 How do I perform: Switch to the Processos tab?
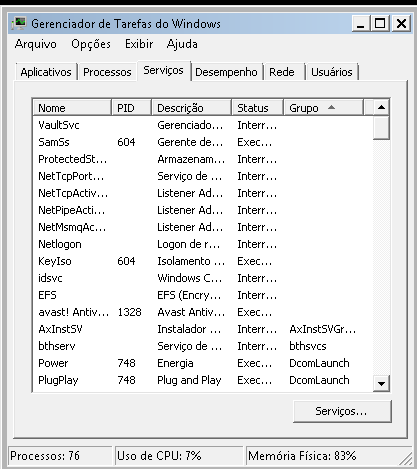point(107,72)
